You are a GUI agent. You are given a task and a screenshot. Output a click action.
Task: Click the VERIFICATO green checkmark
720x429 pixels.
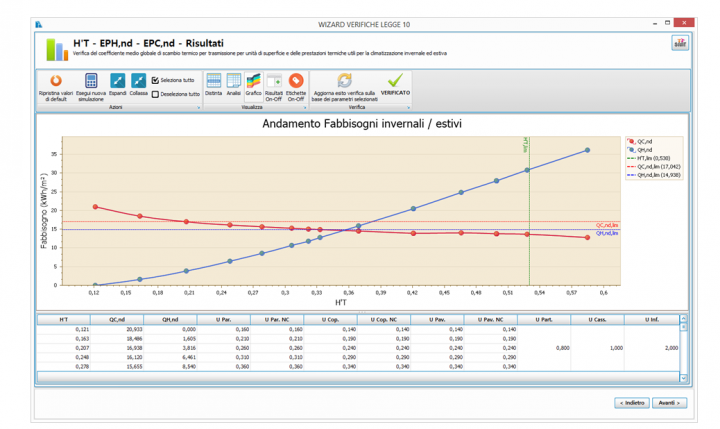click(395, 80)
